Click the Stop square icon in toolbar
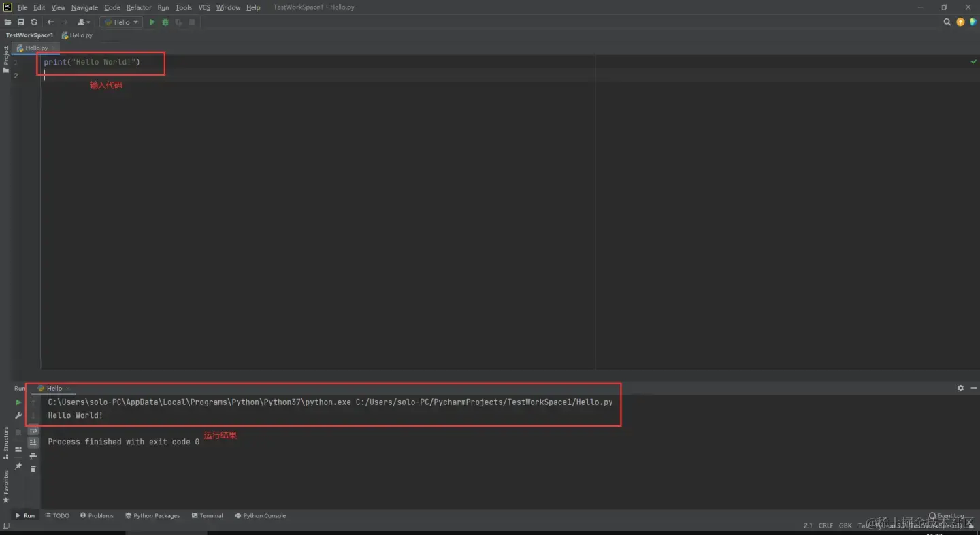Viewport: 980px width, 535px height. (x=192, y=22)
